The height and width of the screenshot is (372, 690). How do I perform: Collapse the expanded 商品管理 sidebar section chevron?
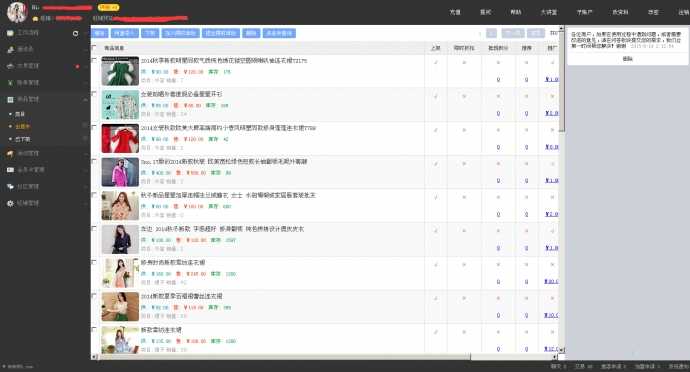pos(85,100)
